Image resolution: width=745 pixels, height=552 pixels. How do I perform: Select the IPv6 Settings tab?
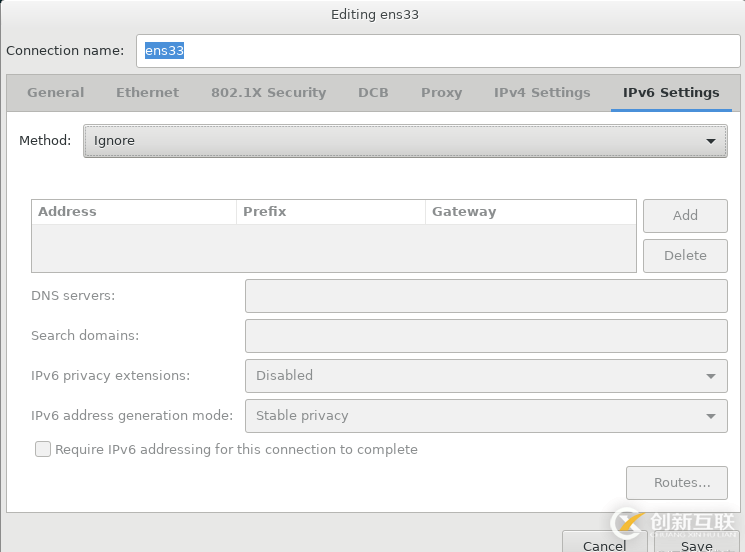coord(671,93)
